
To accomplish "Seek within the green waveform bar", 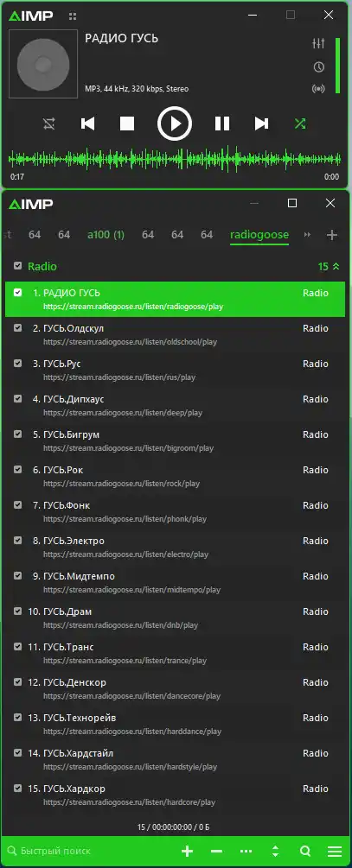I will (x=175, y=160).
